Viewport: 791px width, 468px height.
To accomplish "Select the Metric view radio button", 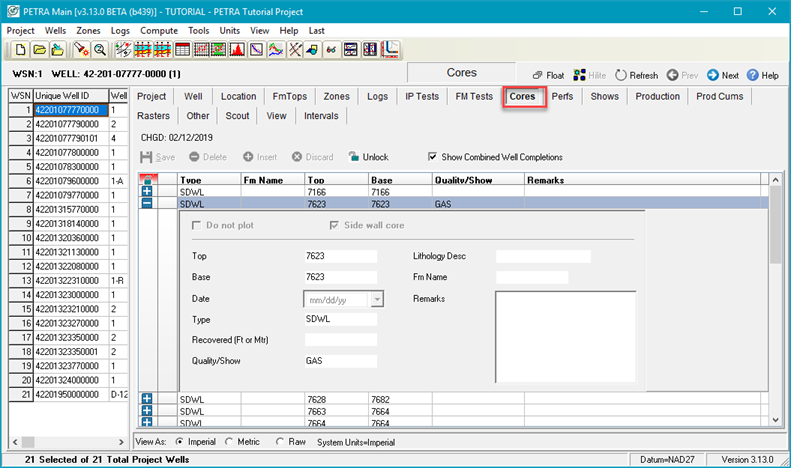I will 230,442.
